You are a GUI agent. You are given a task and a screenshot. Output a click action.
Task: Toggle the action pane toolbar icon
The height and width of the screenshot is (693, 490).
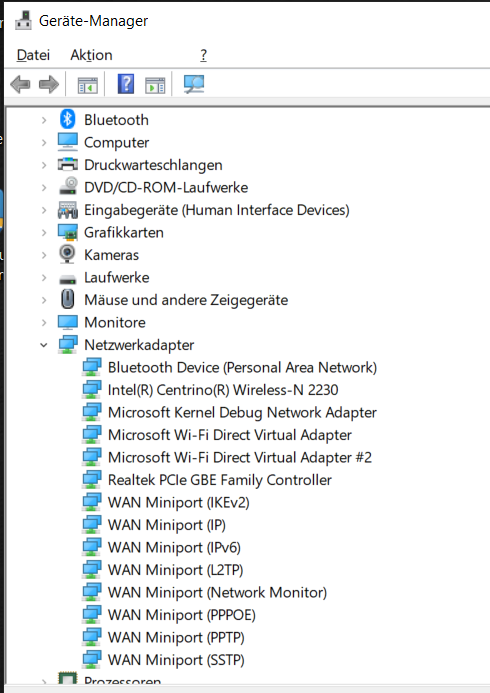(155, 85)
